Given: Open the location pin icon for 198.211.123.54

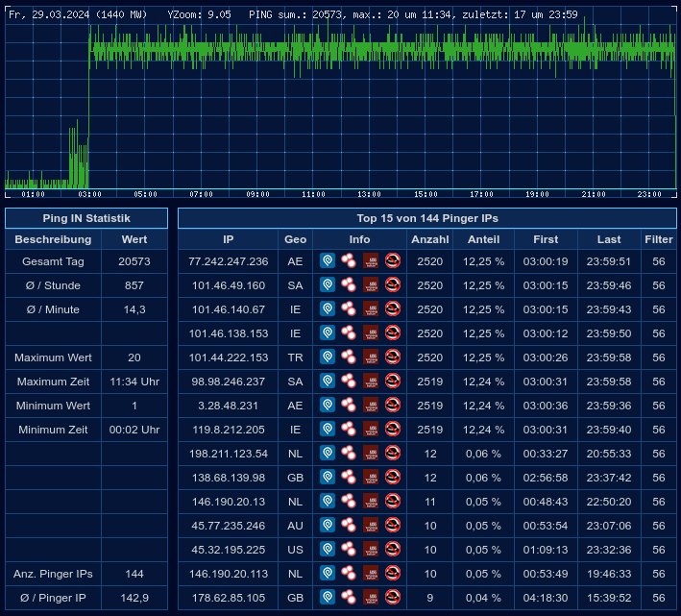Looking at the screenshot, I should coord(328,453).
